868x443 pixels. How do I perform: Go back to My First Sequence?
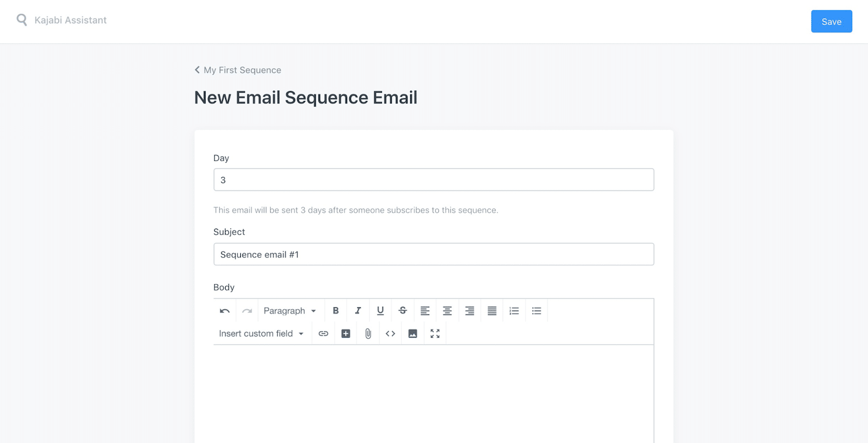click(238, 70)
